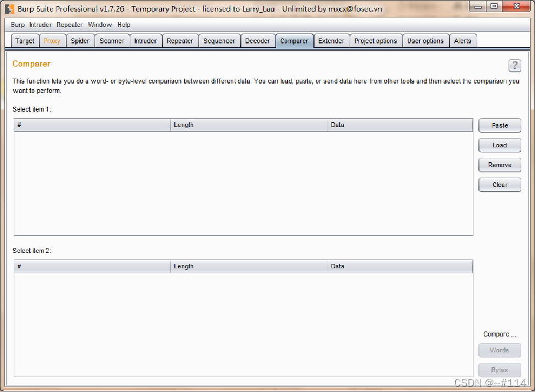Click the Burp Suite logo in title bar
The image size is (535, 392).
click(10, 9)
